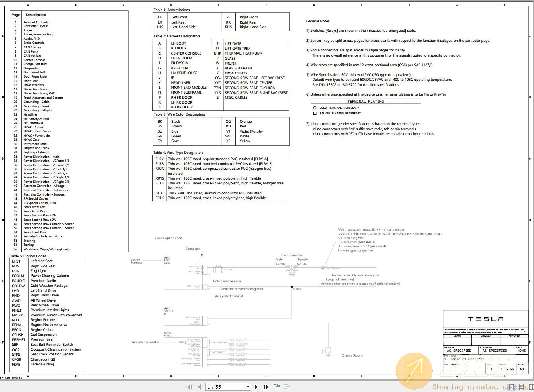Select the continuous page layout icon
The width and height of the screenshot is (534, 392).
pyautogui.click(x=521, y=387)
